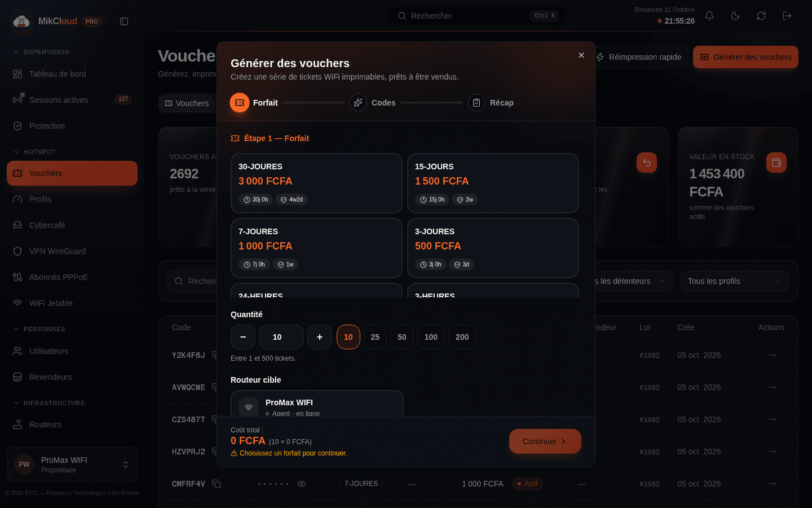Choose the ProMax WIFI target router
The image size is (812, 508).
317,404
